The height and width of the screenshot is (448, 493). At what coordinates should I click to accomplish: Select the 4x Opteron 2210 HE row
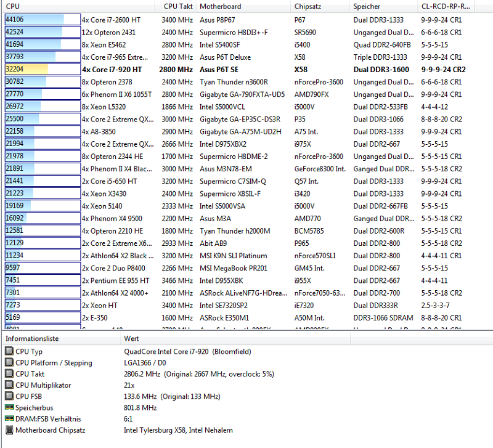click(239, 230)
